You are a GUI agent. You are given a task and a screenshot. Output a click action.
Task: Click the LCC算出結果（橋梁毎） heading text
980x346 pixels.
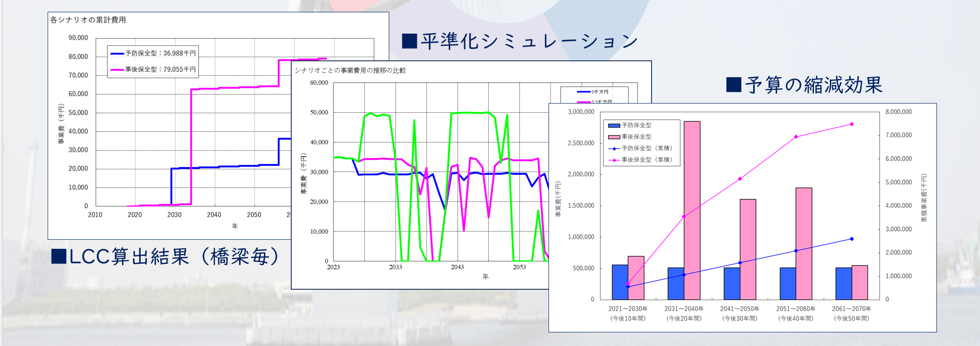click(175, 257)
